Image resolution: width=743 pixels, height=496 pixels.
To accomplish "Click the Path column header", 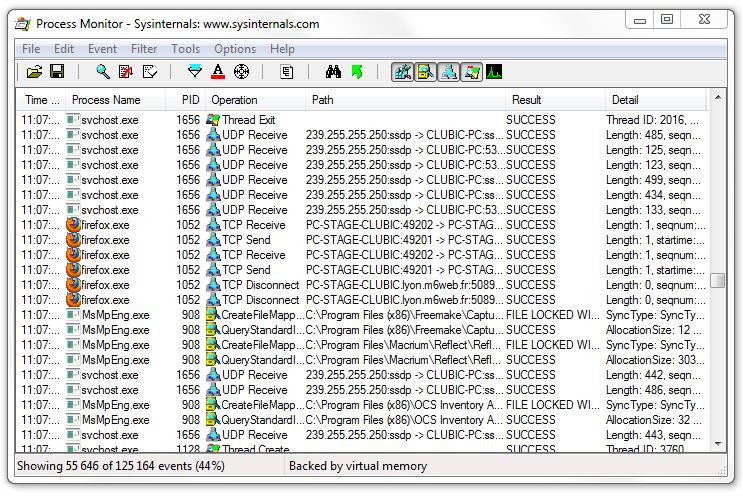I will pyautogui.click(x=405, y=100).
